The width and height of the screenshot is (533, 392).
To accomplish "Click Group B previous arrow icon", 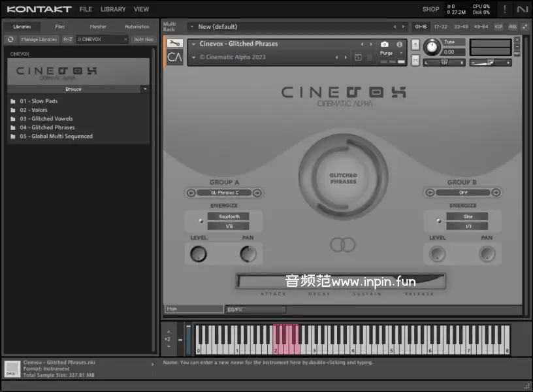I will coord(429,193).
